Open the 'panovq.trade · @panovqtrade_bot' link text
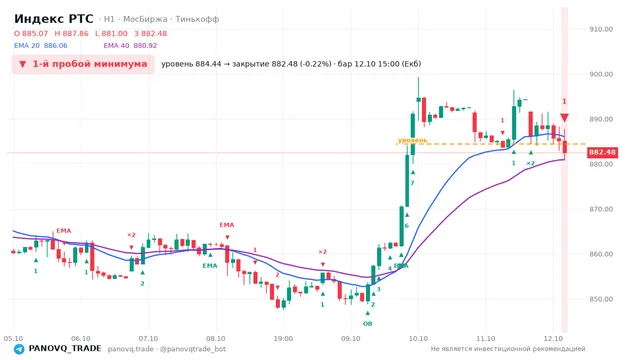The width and height of the screenshot is (640, 360). pyautogui.click(x=167, y=349)
